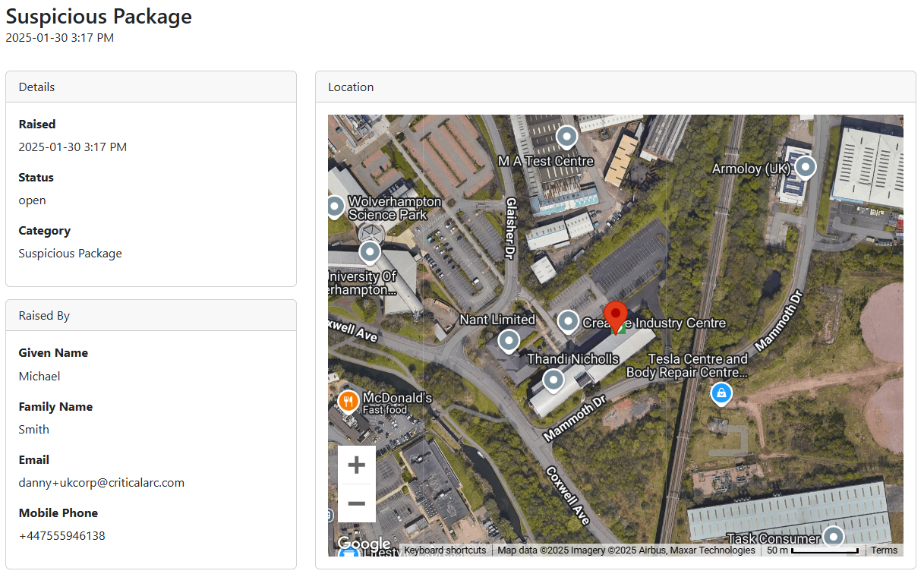924x574 pixels.
Task: Click the Nant Limited label
Action: [497, 320]
